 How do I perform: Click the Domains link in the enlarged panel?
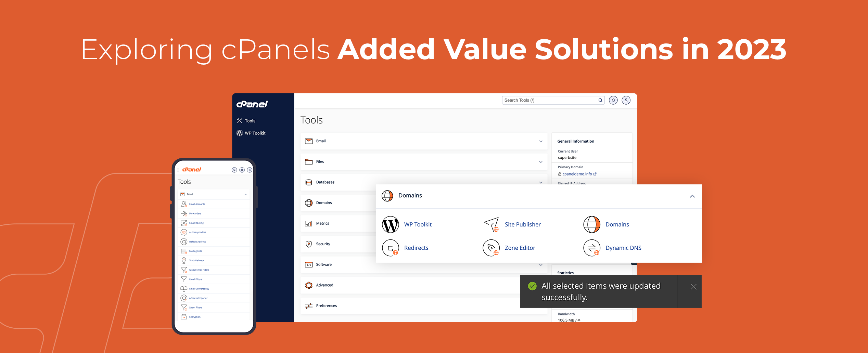click(617, 224)
